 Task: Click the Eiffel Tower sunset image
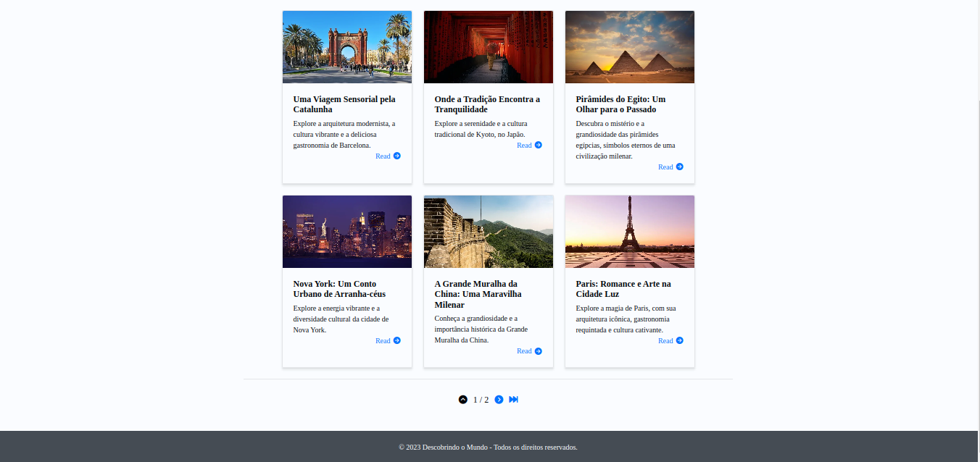(x=630, y=232)
